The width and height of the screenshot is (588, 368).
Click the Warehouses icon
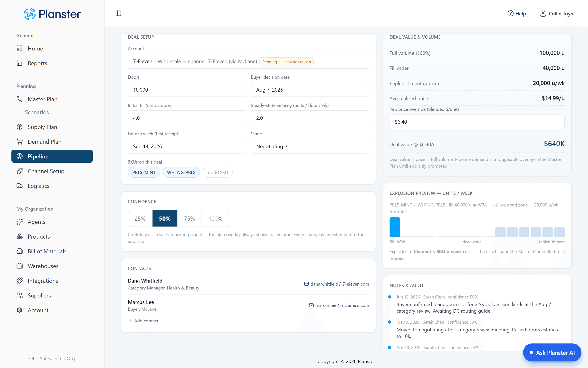(20, 266)
